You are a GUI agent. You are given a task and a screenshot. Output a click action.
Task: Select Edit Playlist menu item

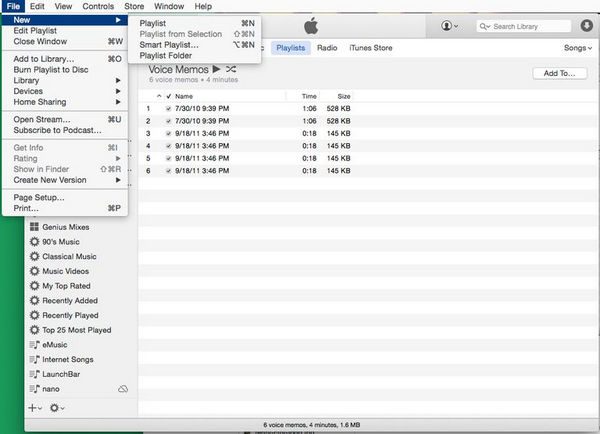pos(65,31)
